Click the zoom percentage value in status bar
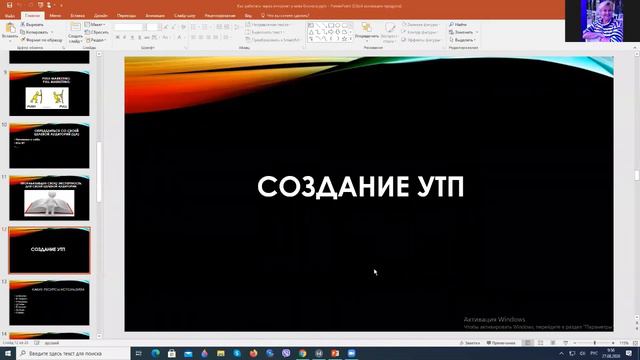This screenshot has height=360, width=640. [x=624, y=343]
